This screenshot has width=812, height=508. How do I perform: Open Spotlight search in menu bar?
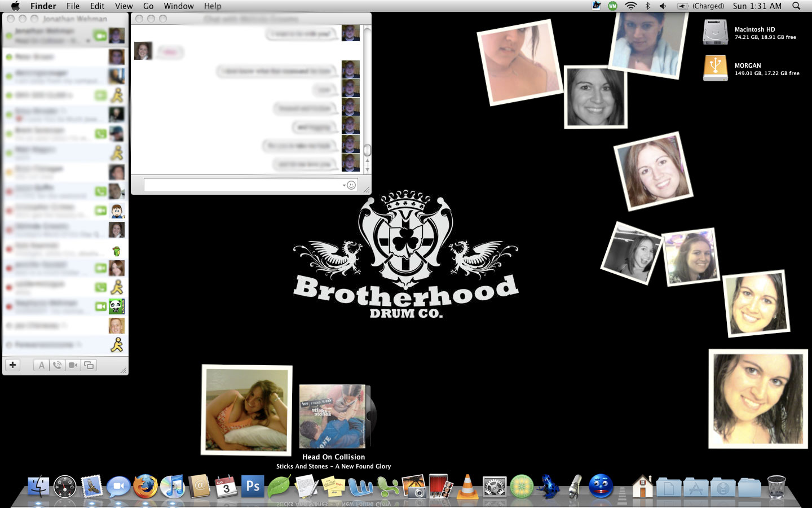click(x=796, y=6)
